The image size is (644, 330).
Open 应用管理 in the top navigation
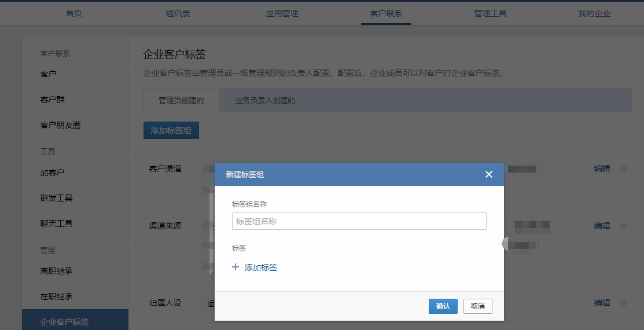point(282,13)
